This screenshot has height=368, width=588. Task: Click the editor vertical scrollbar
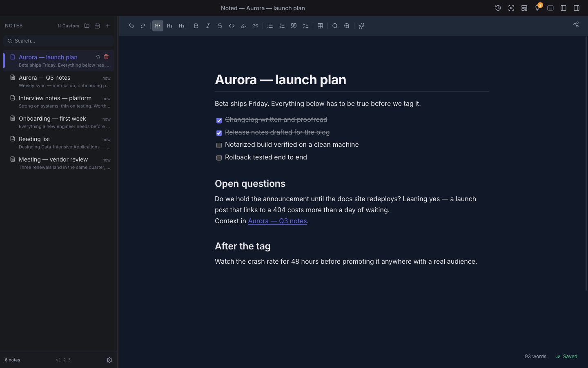[x=586, y=164]
